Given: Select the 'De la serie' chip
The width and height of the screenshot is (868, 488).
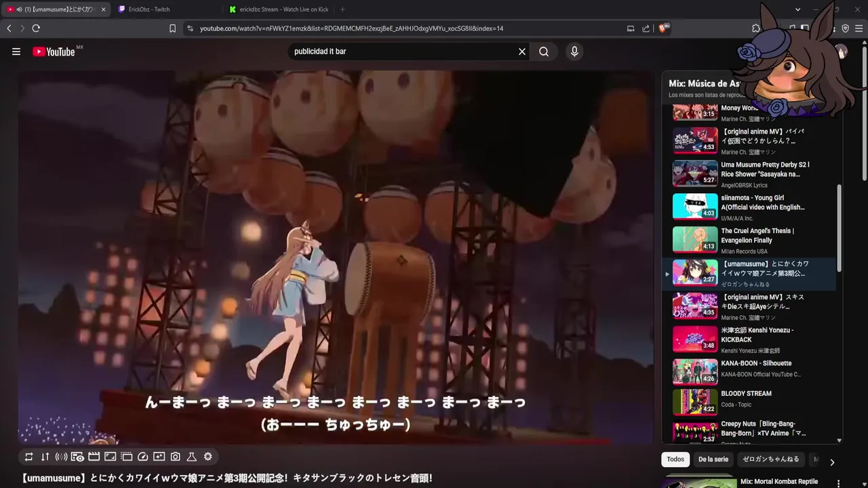Looking at the screenshot, I should (x=713, y=460).
